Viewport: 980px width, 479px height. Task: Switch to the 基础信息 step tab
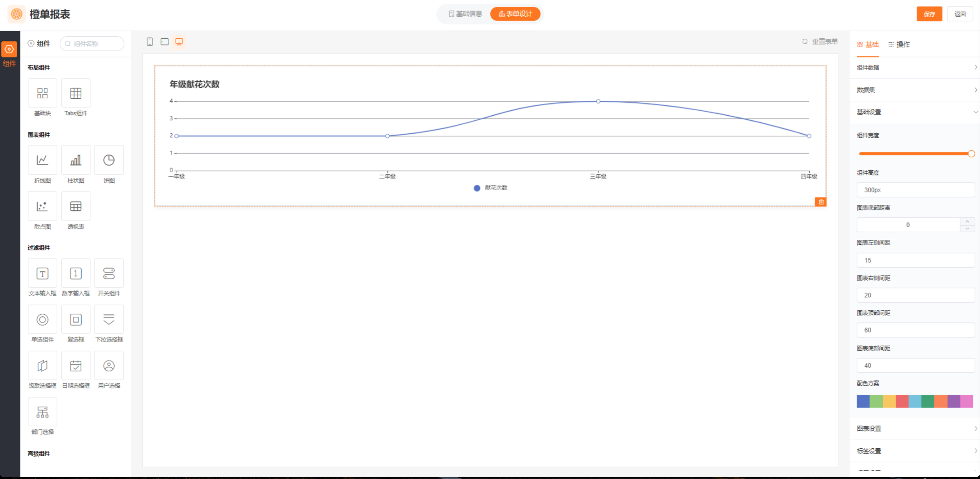(x=465, y=14)
